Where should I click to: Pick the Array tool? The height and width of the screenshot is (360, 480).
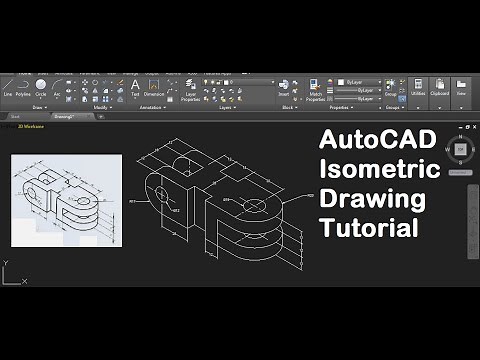[105, 99]
